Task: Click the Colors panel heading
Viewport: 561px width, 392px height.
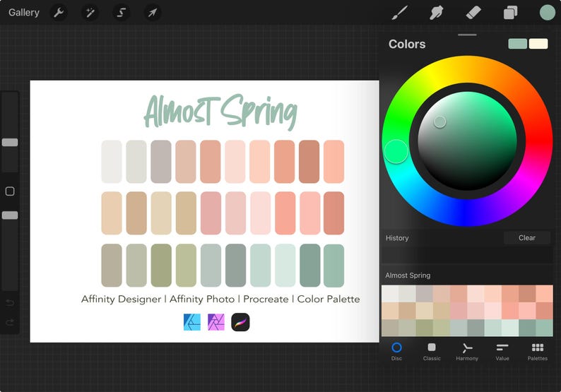Action: coord(407,44)
